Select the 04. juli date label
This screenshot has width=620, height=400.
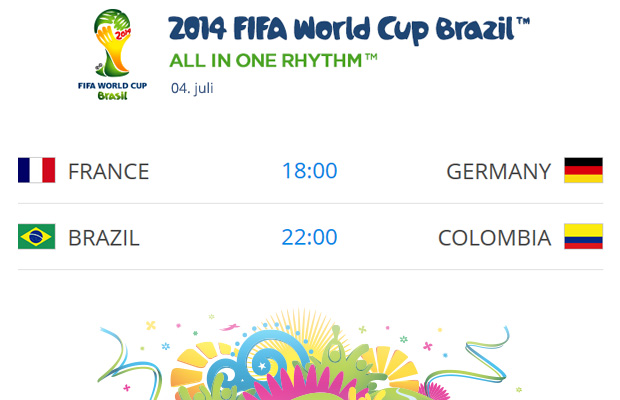point(192,87)
